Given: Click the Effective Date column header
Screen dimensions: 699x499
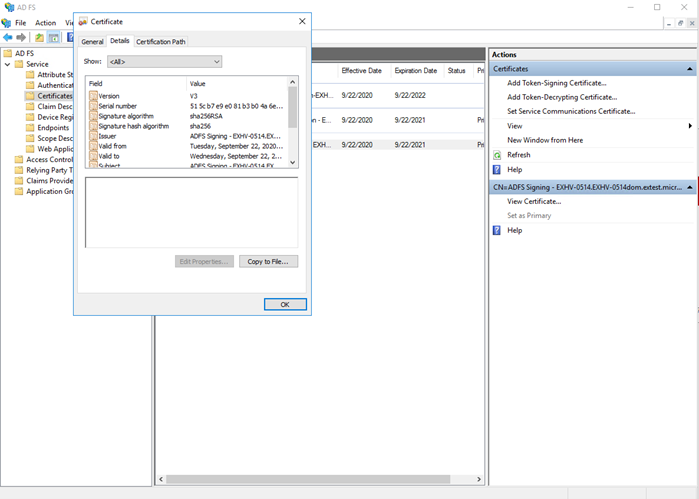Looking at the screenshot, I should click(x=364, y=70).
